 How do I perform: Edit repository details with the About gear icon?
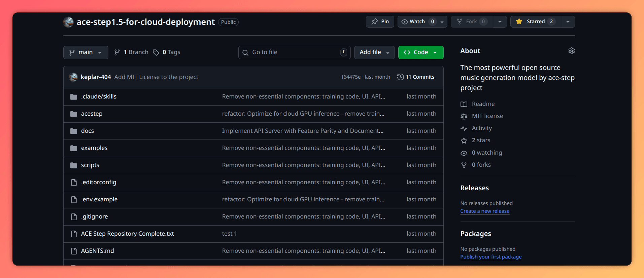point(571,51)
